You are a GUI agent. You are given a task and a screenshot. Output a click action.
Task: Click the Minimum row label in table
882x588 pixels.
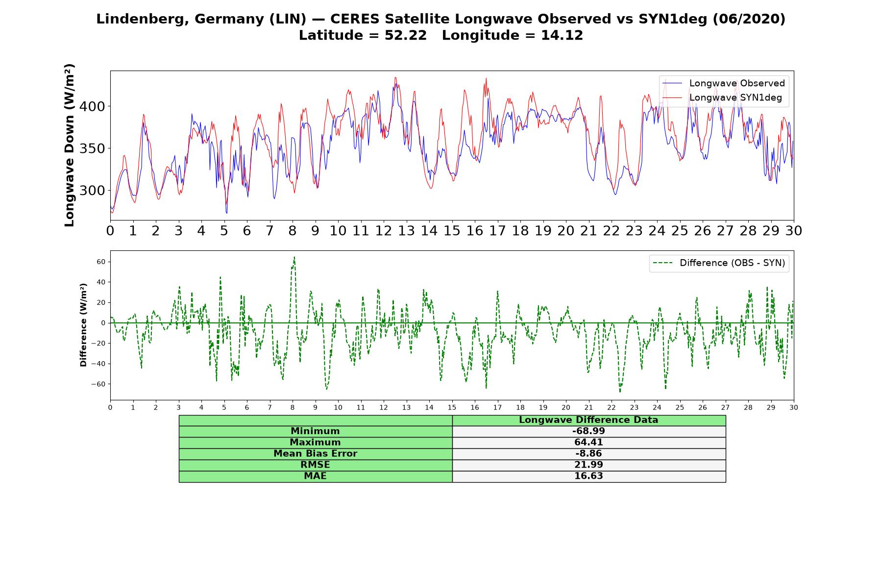click(x=315, y=431)
